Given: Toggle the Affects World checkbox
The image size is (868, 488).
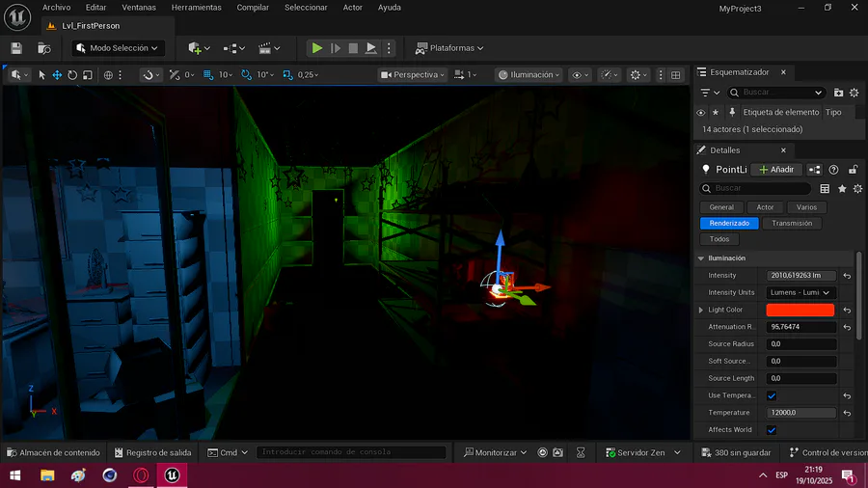Looking at the screenshot, I should pyautogui.click(x=772, y=430).
